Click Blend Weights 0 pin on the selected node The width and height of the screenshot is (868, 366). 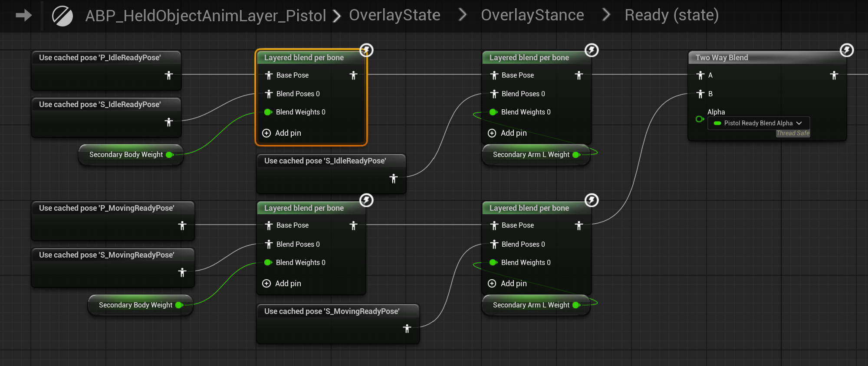click(x=268, y=112)
